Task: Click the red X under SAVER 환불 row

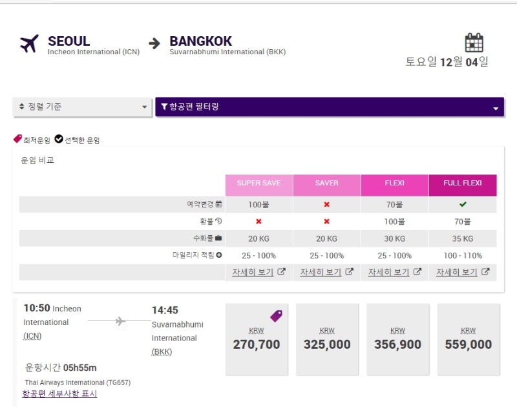Action: tap(326, 221)
